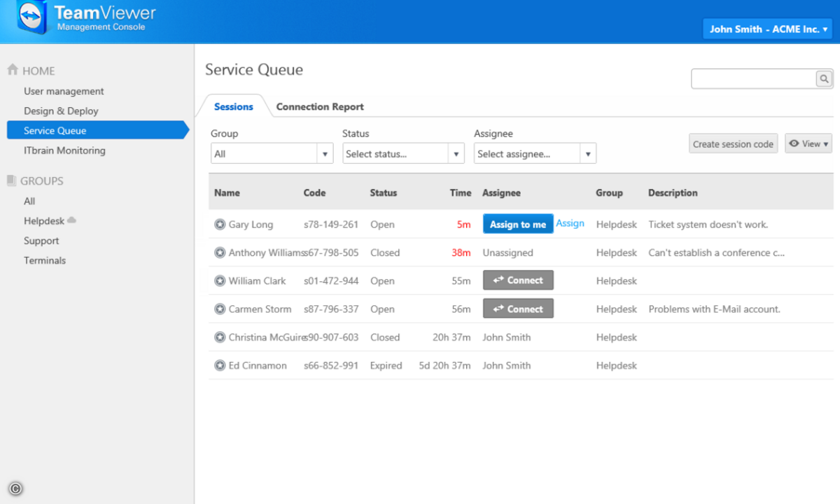Screen dimensions: 840x504
Task: Sort by the Group column header
Action: [609, 192]
